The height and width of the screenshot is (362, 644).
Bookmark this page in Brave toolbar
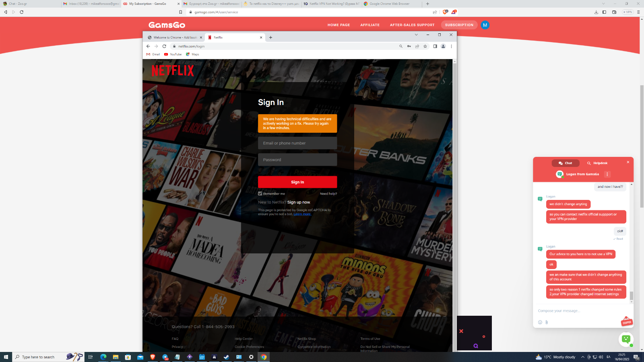pyautogui.click(x=180, y=12)
